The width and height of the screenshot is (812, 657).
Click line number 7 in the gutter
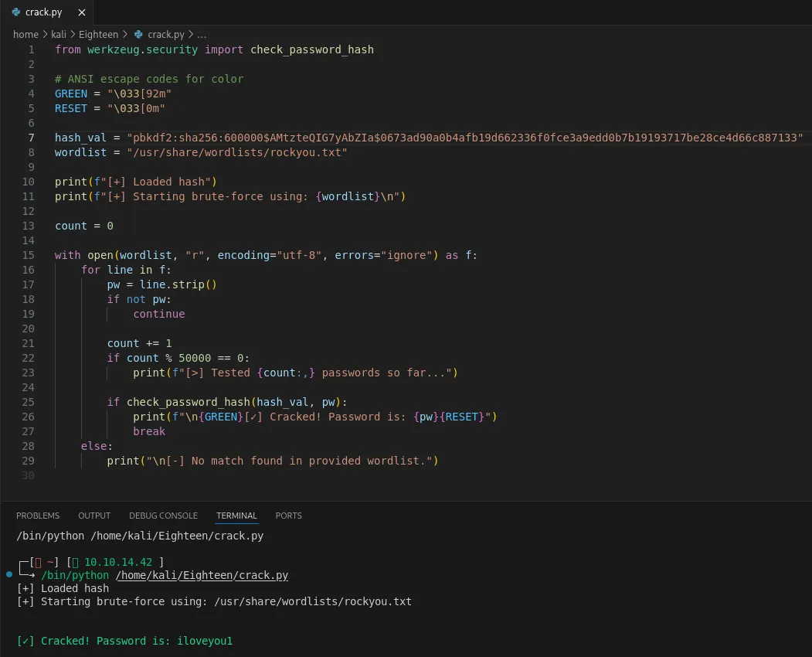[32, 138]
